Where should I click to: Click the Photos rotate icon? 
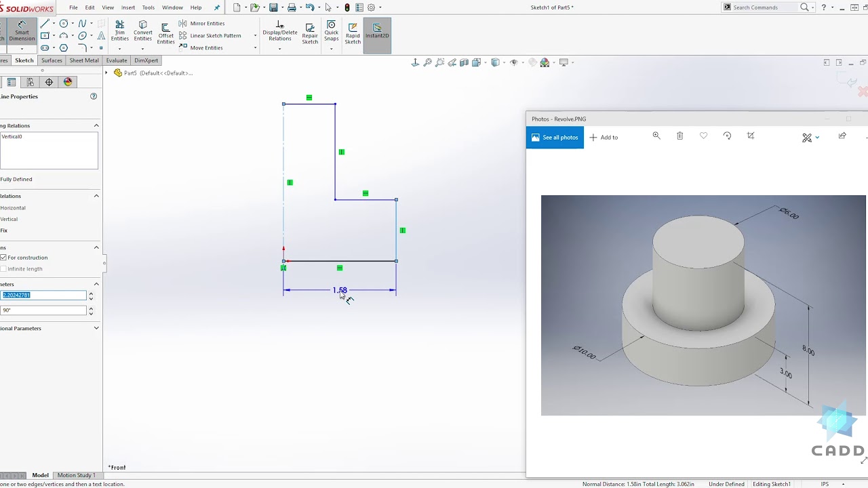(727, 136)
